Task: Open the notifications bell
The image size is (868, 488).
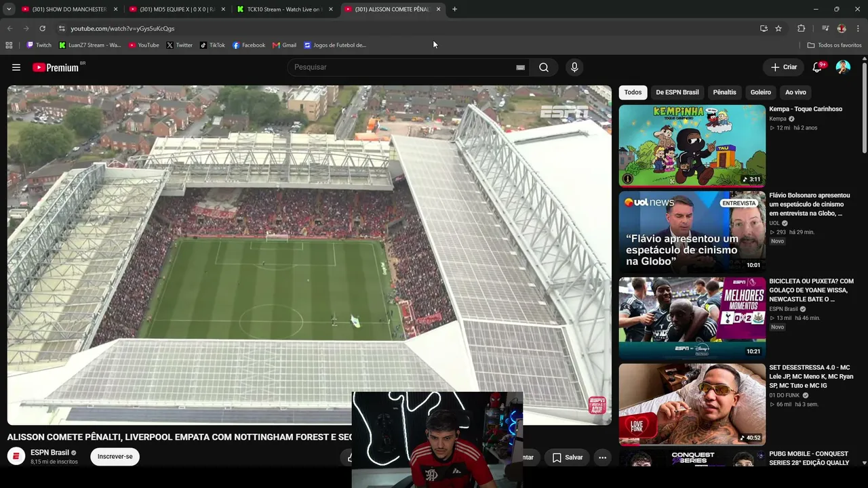Action: click(818, 67)
